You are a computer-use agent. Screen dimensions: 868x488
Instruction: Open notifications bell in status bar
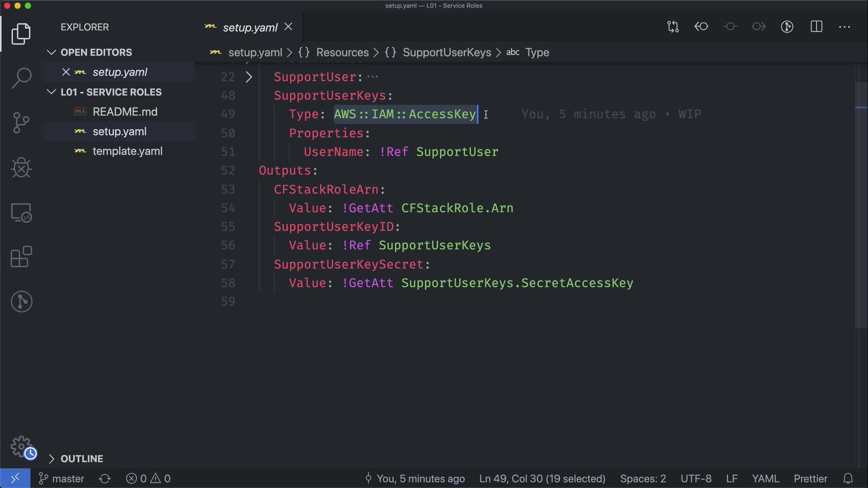tap(848, 479)
